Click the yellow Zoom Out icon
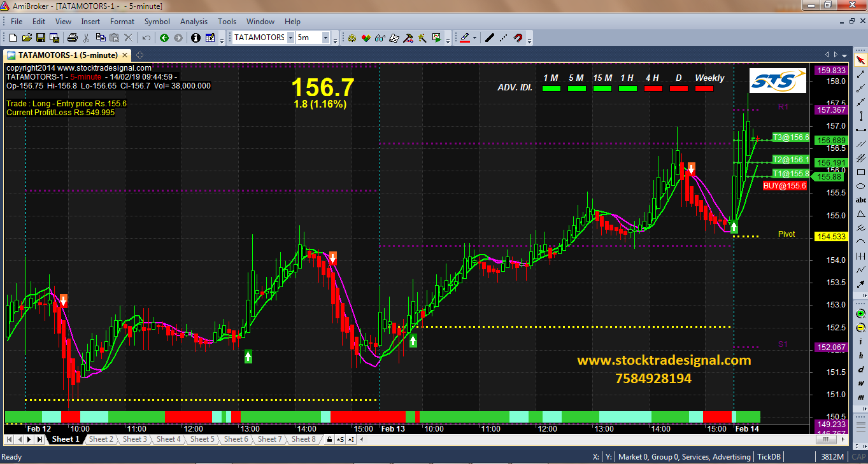Screen dimensions: 868x464 click(x=861, y=327)
